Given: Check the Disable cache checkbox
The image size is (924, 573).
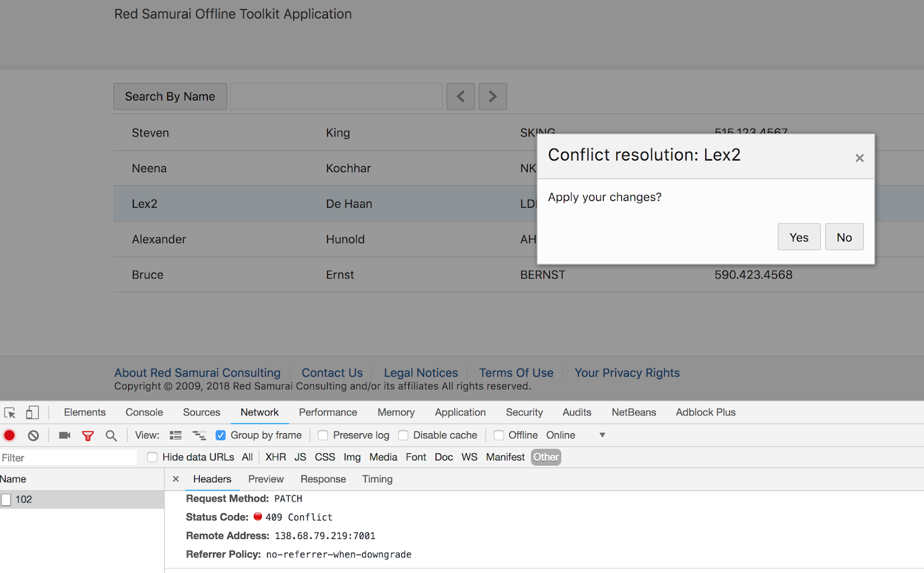Looking at the screenshot, I should click(403, 435).
